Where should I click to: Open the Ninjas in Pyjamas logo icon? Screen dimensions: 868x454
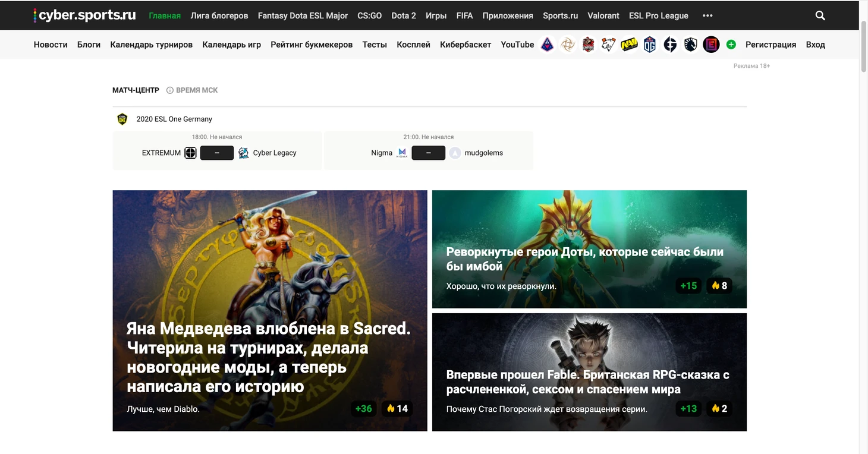(x=568, y=45)
